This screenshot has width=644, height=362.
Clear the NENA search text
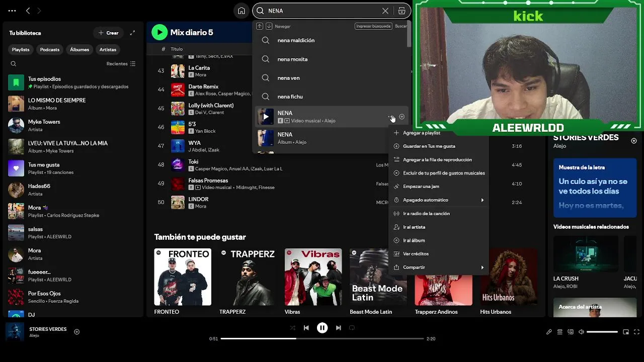(x=385, y=11)
